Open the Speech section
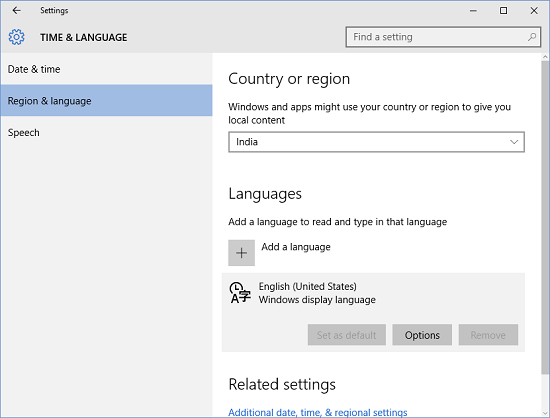This screenshot has width=550, height=418. (x=106, y=133)
